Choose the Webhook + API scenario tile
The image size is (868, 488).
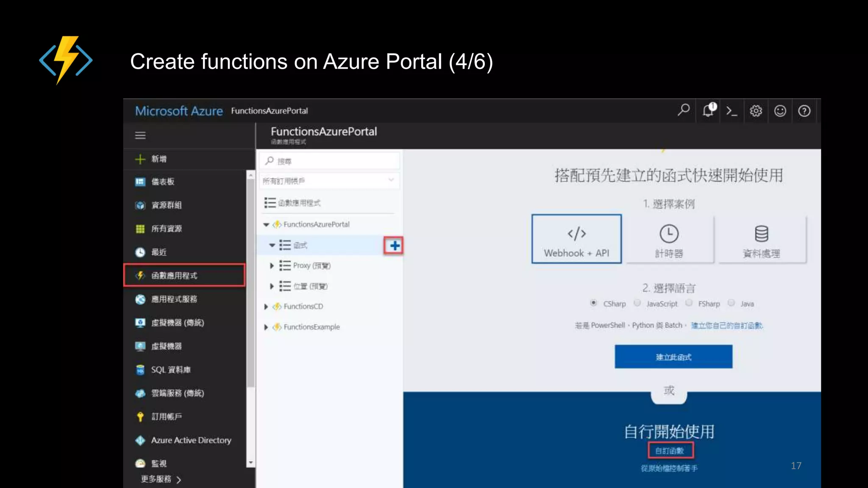coord(576,239)
